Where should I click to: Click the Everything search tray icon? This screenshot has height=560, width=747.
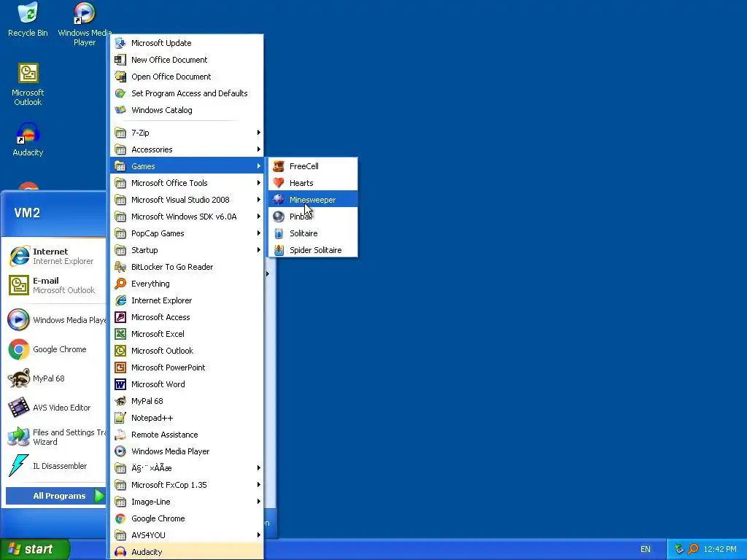[693, 549]
